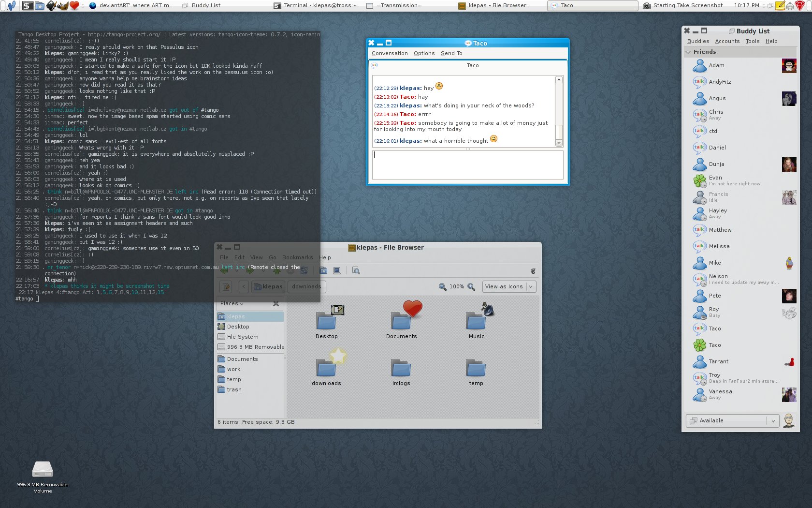812x508 pixels.
Task: Select buddy Dunja in the Buddy List
Action: pyautogui.click(x=740, y=164)
